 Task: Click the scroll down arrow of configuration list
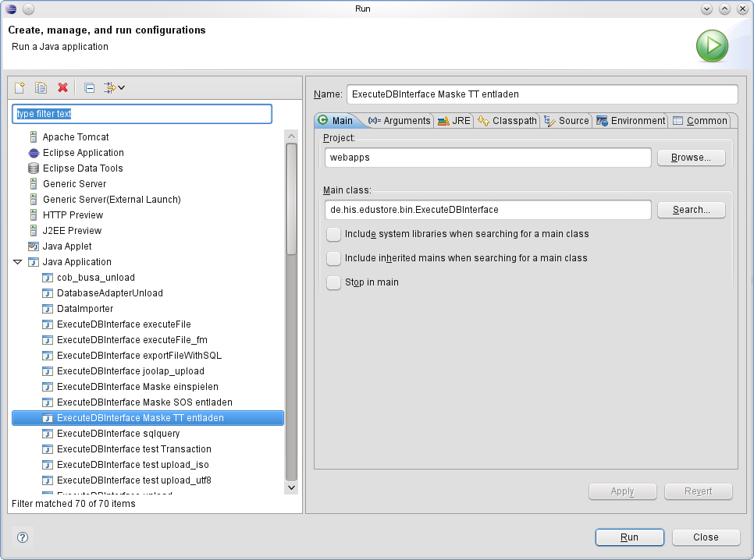291,487
